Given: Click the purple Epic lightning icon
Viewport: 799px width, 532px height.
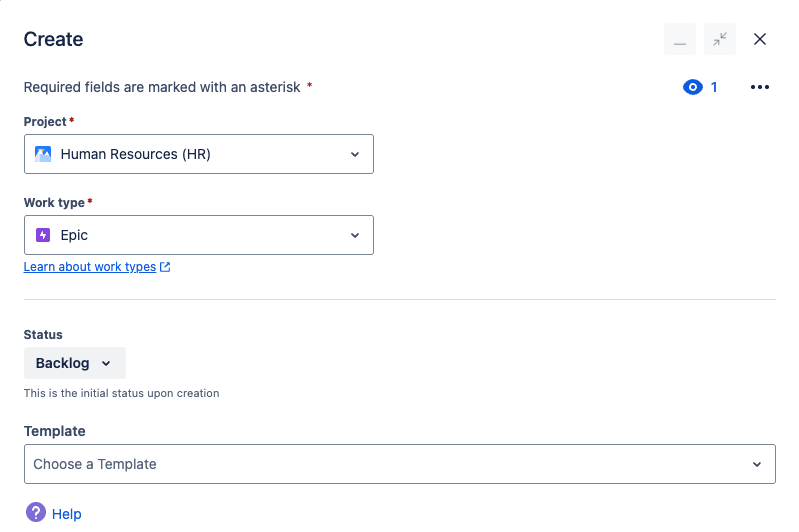Looking at the screenshot, I should tap(43, 235).
